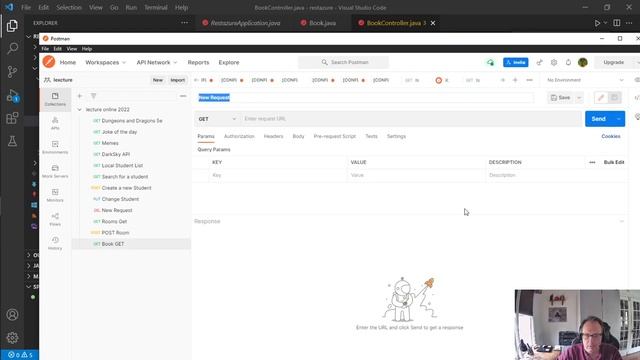The height and width of the screenshot is (360, 640).
Task: Click the Save button
Action: [561, 98]
